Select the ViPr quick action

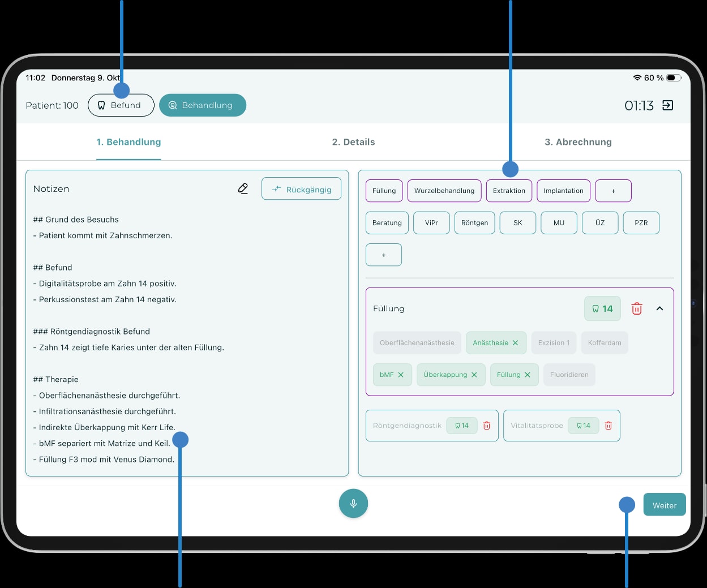point(431,223)
